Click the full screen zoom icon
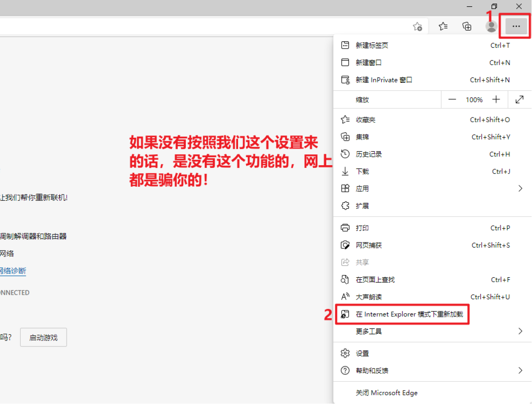Image resolution: width=532 pixels, height=405 pixels. point(520,99)
